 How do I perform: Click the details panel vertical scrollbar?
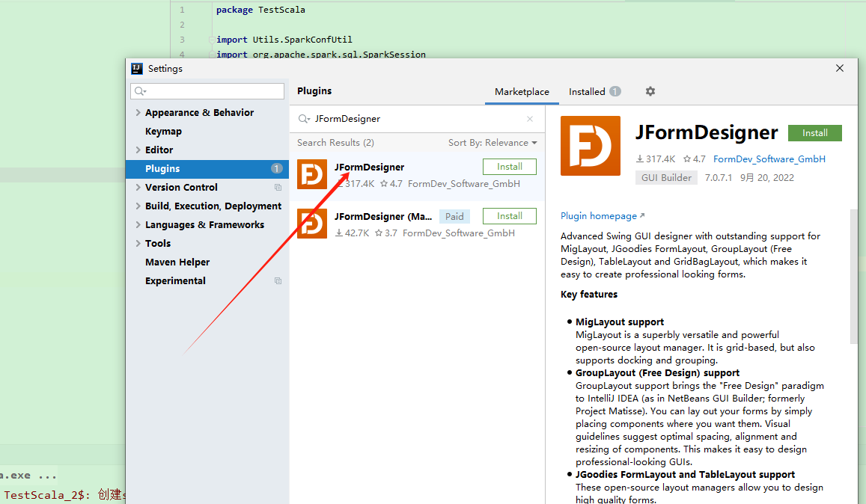pyautogui.click(x=853, y=277)
